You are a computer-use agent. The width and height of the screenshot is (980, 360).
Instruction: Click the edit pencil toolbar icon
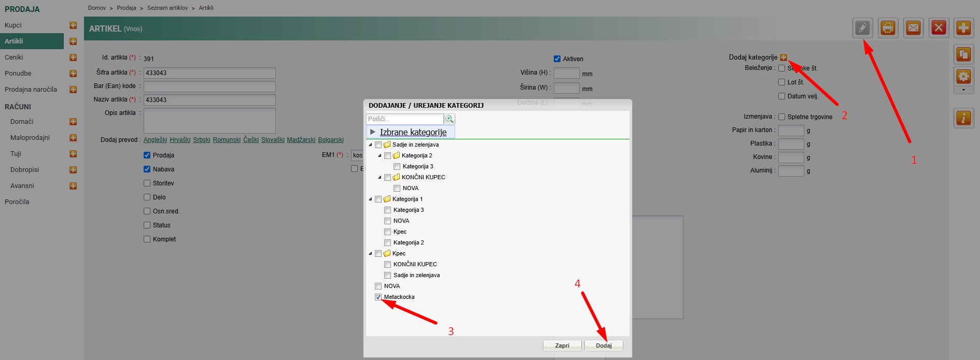[863, 28]
